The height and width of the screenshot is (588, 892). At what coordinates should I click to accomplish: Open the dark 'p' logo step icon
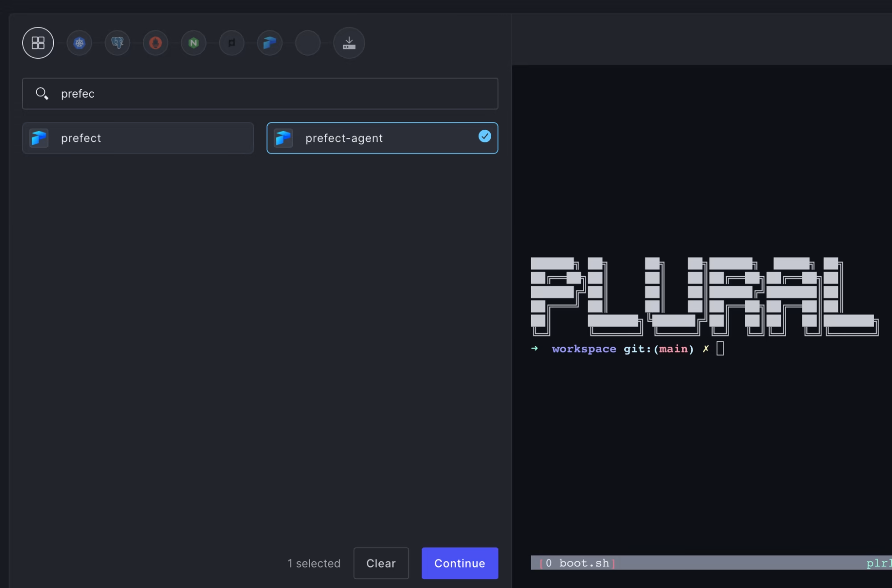[x=232, y=43]
